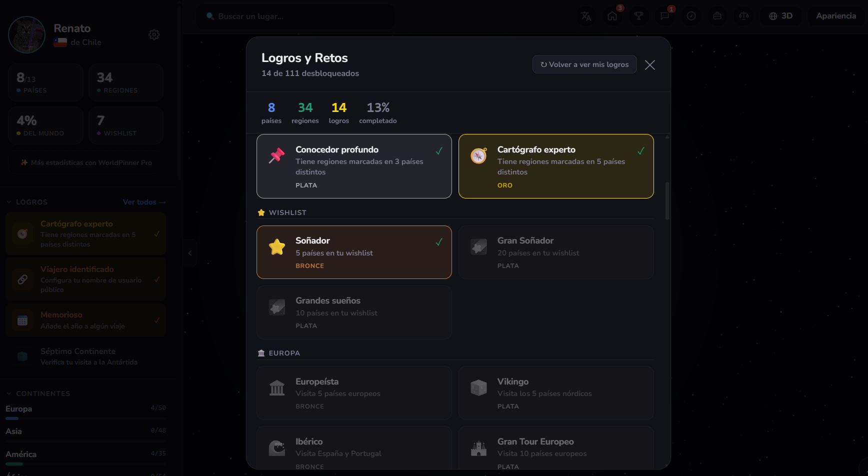Viewport: 868px width, 476px height.
Task: Select the Europa continent progress row
Action: click(85, 412)
